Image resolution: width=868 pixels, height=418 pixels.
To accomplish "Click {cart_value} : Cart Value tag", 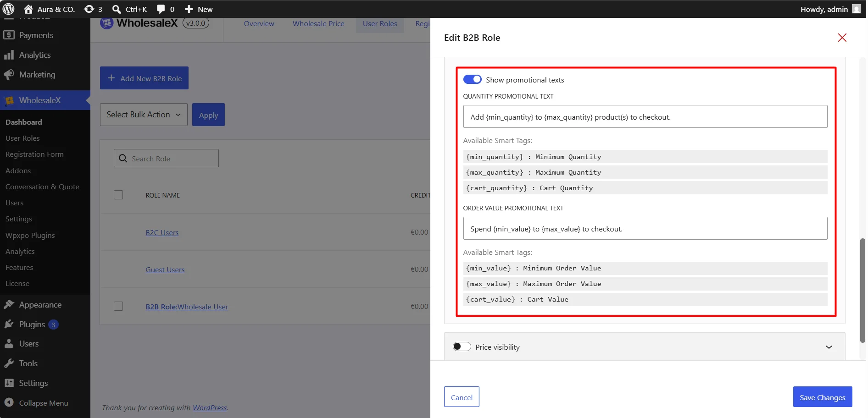I will (645, 299).
